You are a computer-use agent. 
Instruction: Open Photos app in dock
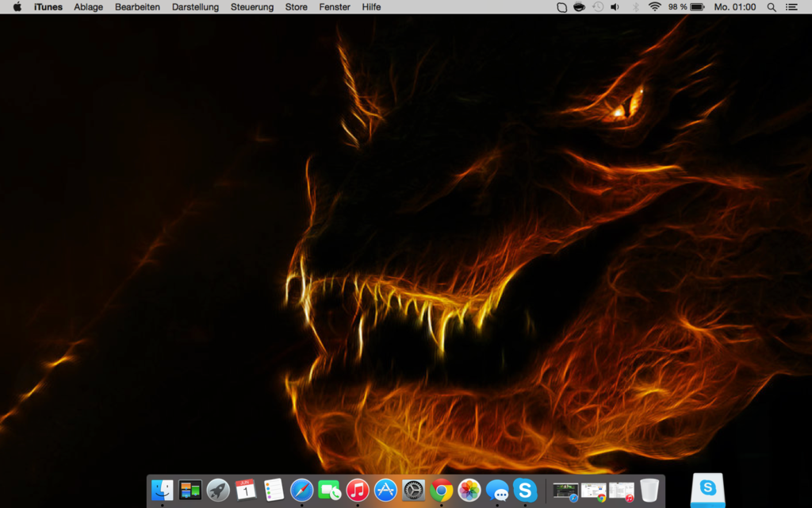coord(469,490)
